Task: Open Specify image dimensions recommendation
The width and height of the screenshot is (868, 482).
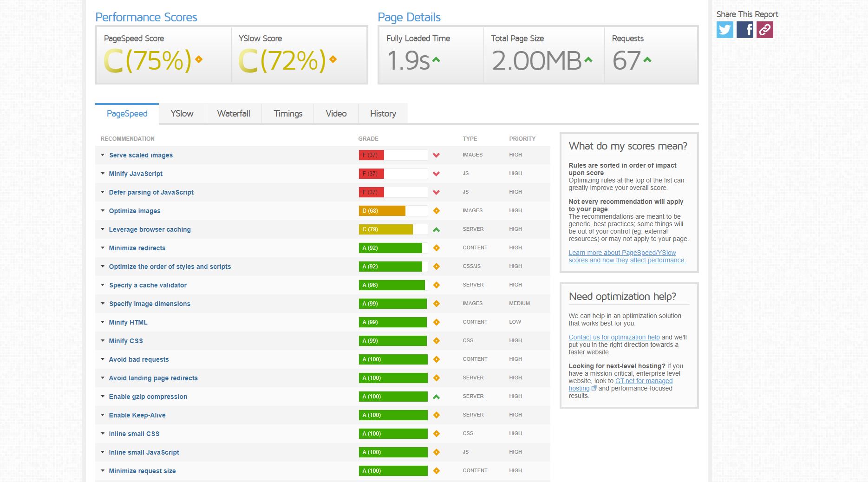Action: (x=150, y=304)
